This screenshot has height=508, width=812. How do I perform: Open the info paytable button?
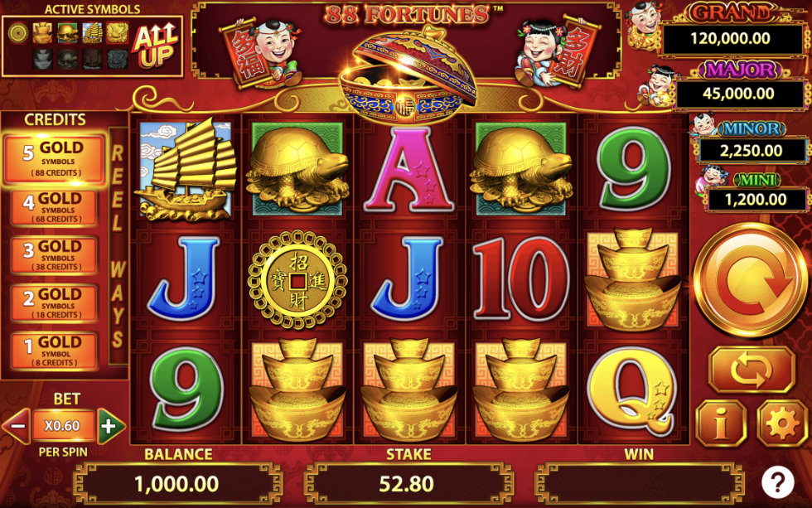[721, 423]
